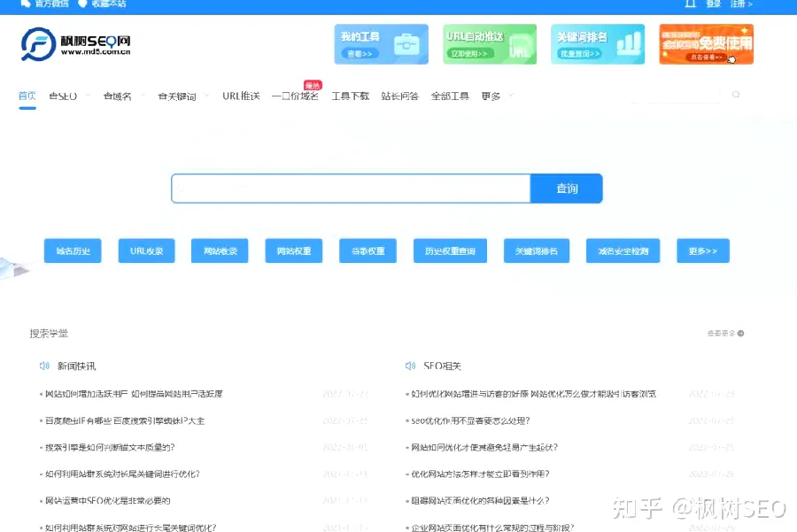Click the 收藏本站 heart icon

82,3
